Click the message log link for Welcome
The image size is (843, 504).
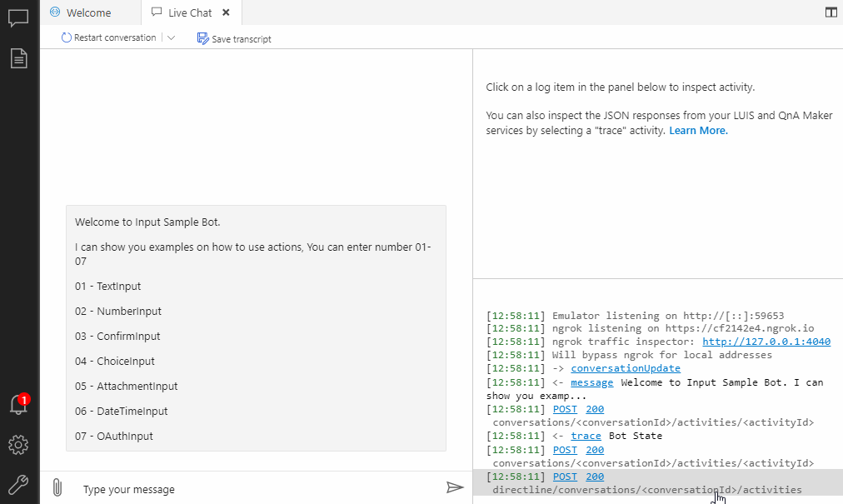click(591, 382)
